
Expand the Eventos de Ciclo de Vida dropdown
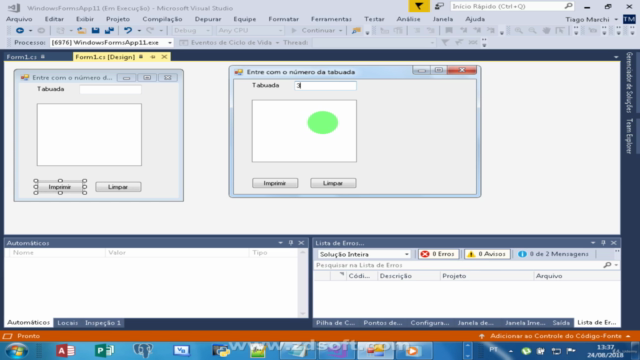coord(277,42)
